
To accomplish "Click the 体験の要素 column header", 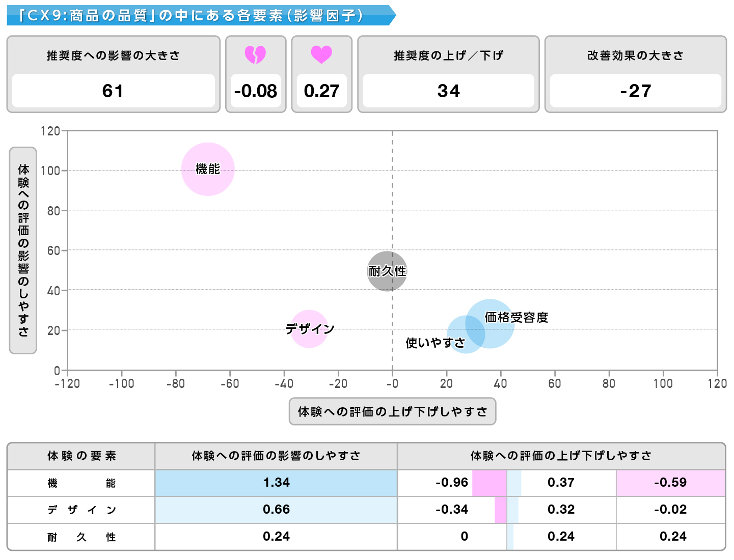I will (81, 456).
